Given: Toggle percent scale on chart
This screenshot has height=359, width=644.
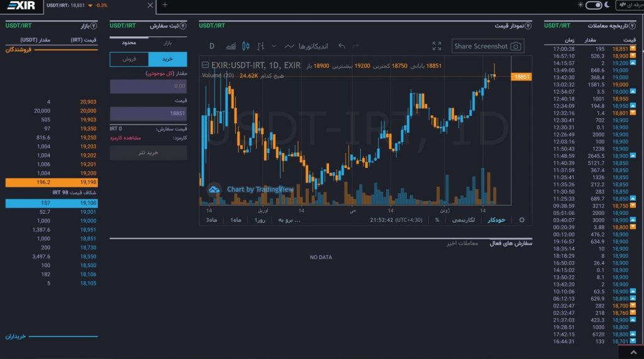Looking at the screenshot, I should click(x=437, y=220).
